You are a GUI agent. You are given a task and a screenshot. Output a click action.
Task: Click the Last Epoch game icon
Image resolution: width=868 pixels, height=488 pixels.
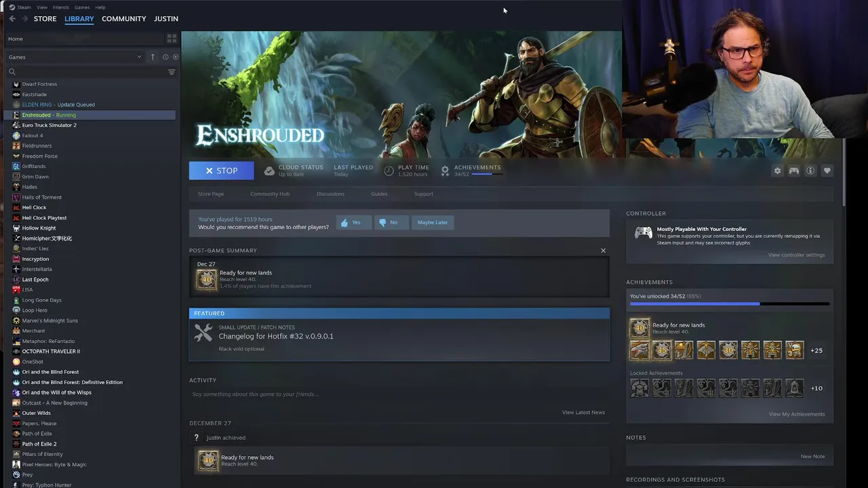tap(16, 279)
